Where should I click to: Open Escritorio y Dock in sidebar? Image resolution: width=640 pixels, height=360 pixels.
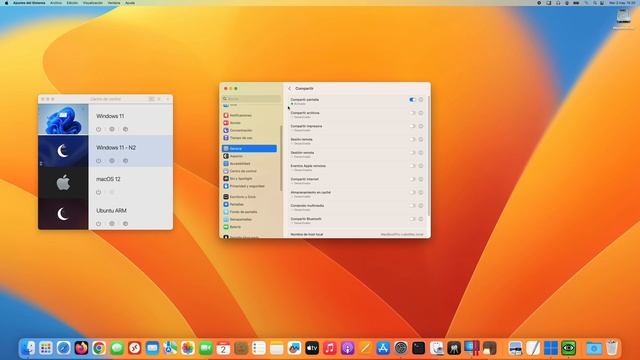(249, 197)
